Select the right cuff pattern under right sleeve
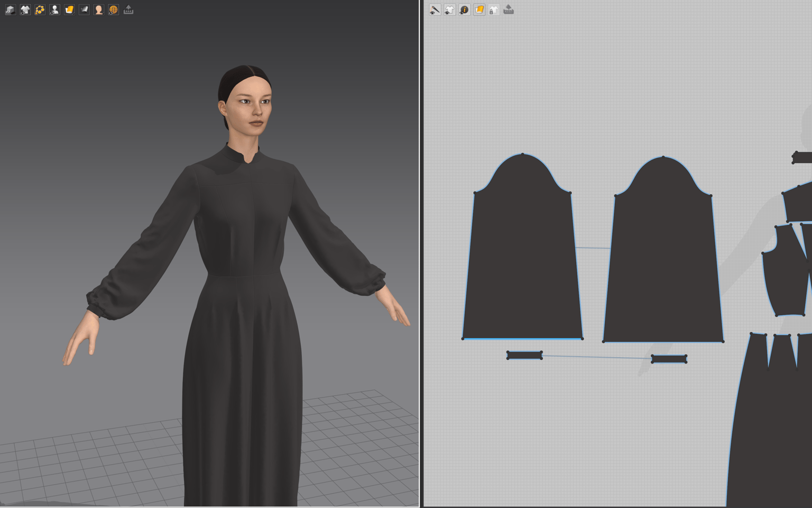This screenshot has width=812, height=508. 669,359
